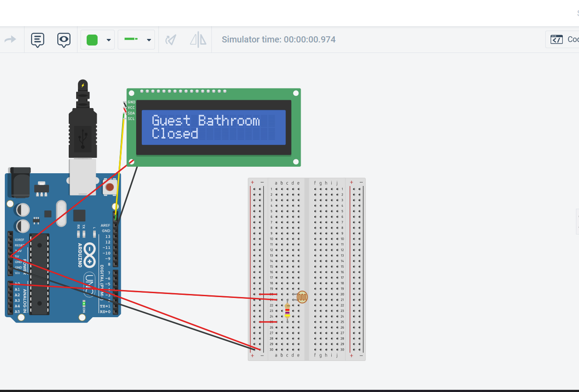
Task: Open the notes annotation tool
Action: (38, 40)
